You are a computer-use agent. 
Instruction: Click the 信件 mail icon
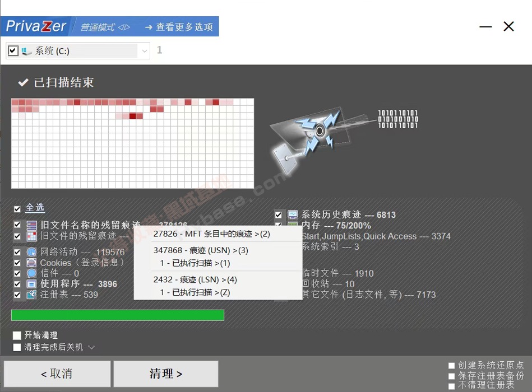tap(31, 273)
